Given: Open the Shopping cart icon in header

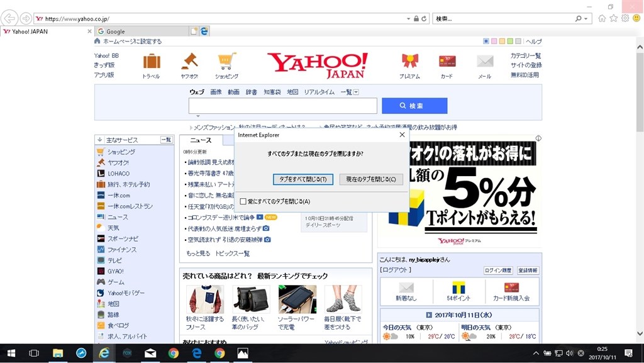Looking at the screenshot, I should click(x=226, y=61).
